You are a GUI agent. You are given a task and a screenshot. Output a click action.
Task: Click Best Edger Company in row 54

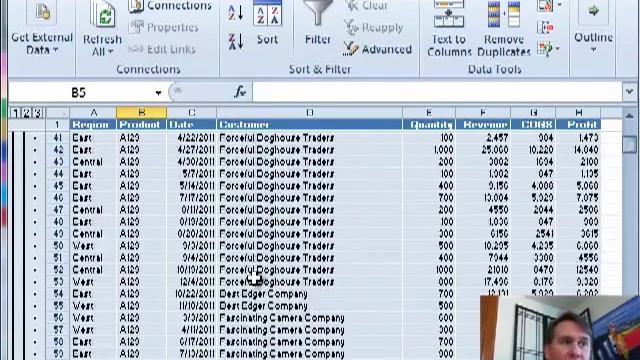(x=309, y=294)
